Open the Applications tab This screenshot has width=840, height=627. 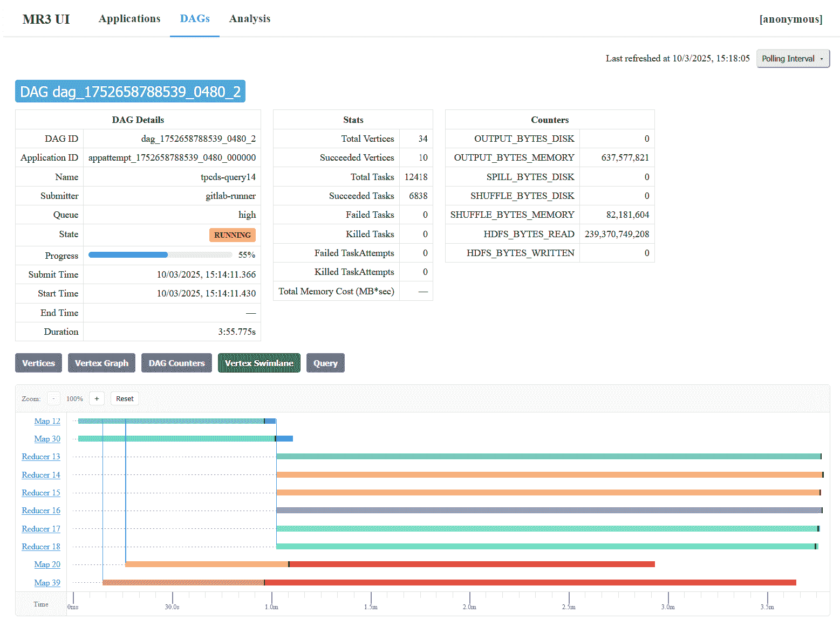point(129,19)
